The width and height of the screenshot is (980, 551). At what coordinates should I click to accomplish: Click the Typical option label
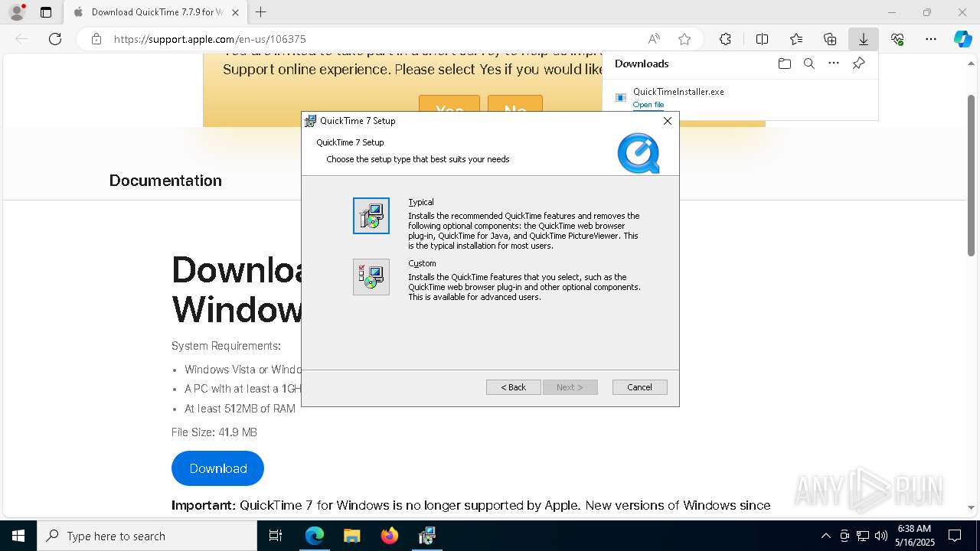pos(421,202)
